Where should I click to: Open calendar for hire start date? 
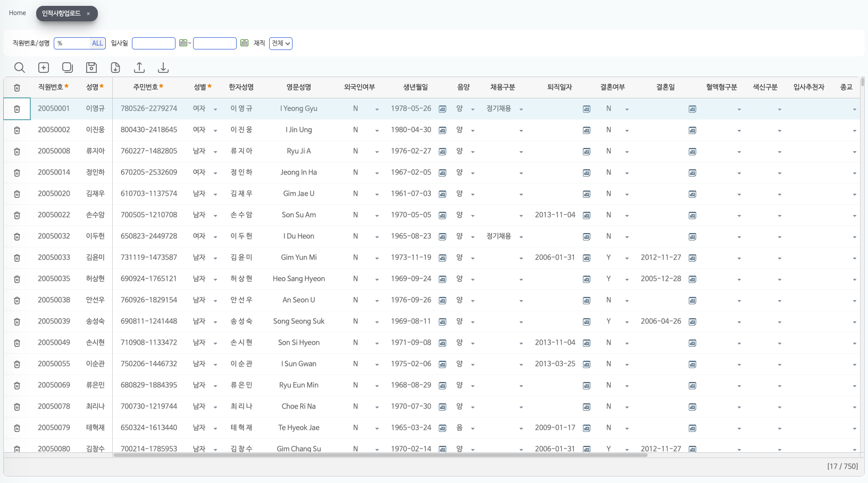coord(183,43)
